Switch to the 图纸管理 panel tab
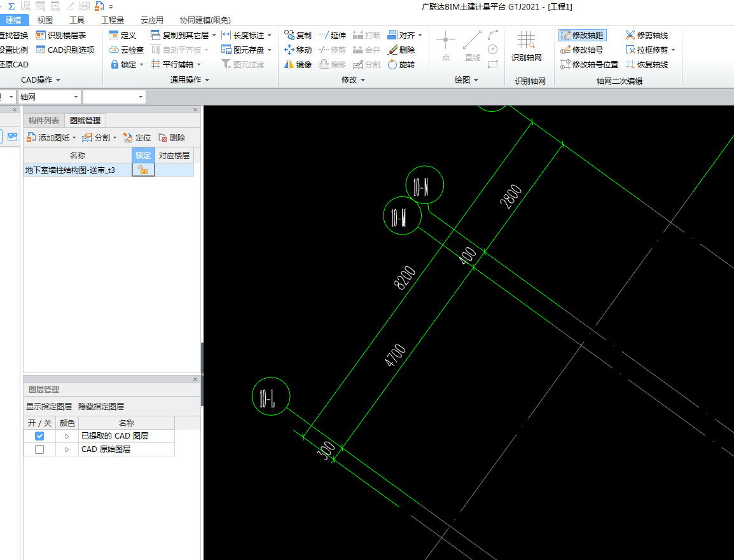The height and width of the screenshot is (560, 734). tap(85, 120)
